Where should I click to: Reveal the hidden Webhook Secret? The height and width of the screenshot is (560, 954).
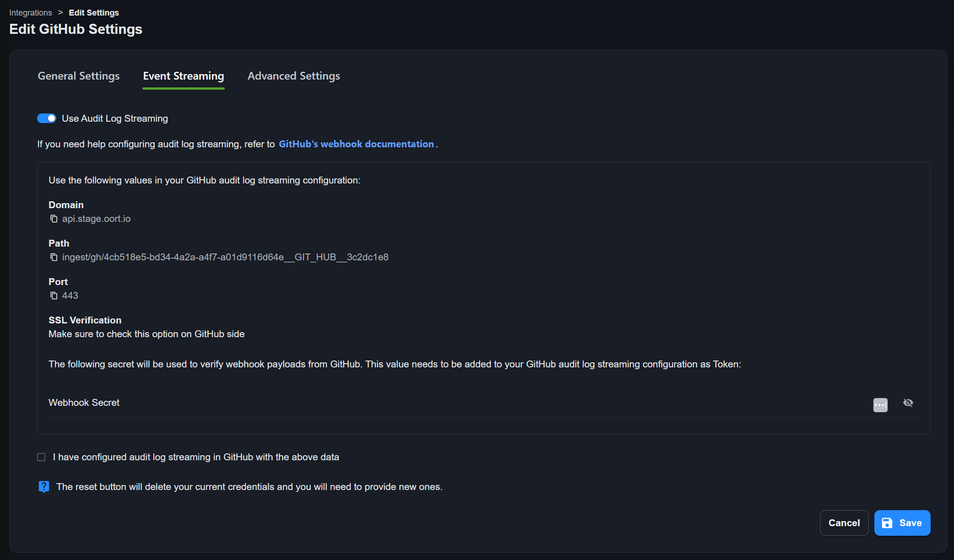tap(908, 403)
